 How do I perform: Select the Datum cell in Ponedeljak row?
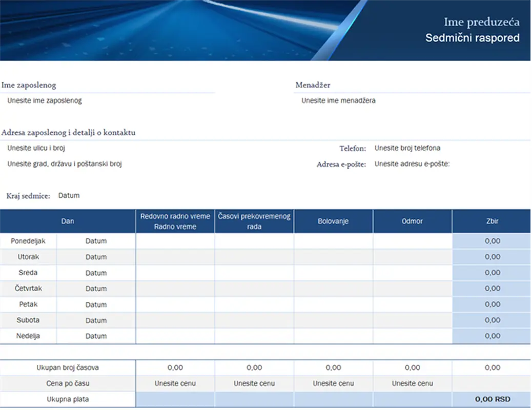pyautogui.click(x=96, y=241)
